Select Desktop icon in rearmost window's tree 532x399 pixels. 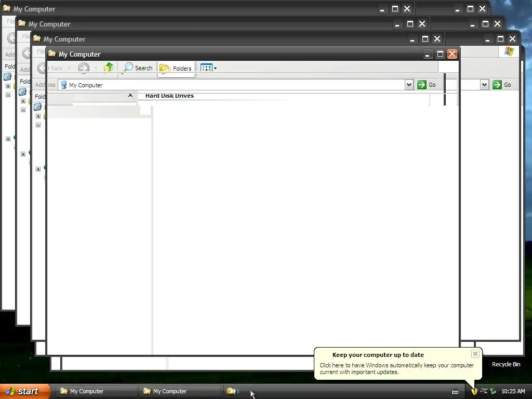click(x=7, y=77)
